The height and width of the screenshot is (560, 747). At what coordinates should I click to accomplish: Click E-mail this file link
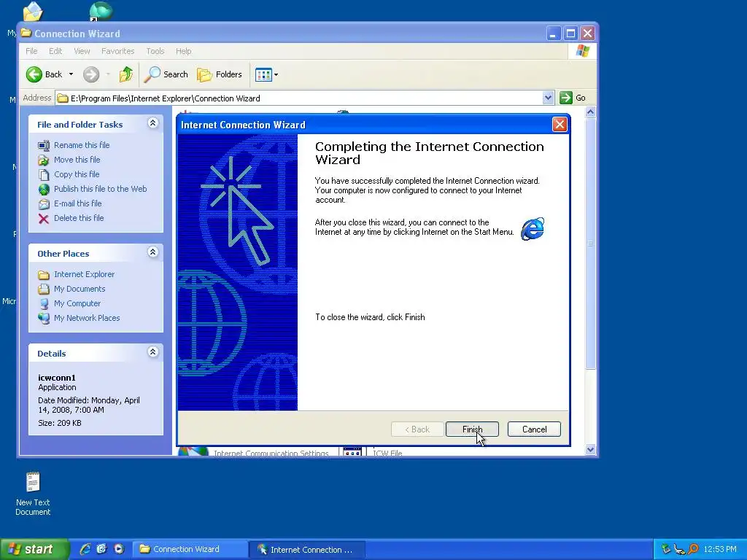[x=77, y=203]
